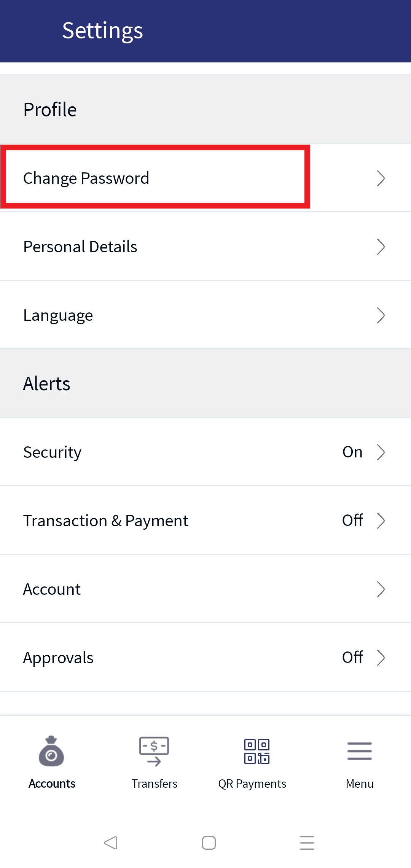Open the Accounts money bag icon
This screenshot has height=868, width=411.
pyautogui.click(x=51, y=751)
